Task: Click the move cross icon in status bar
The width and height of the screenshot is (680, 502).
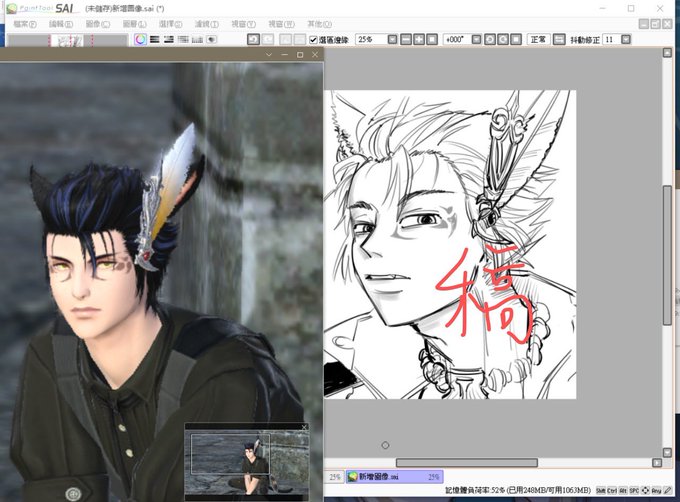Action: tap(645, 490)
